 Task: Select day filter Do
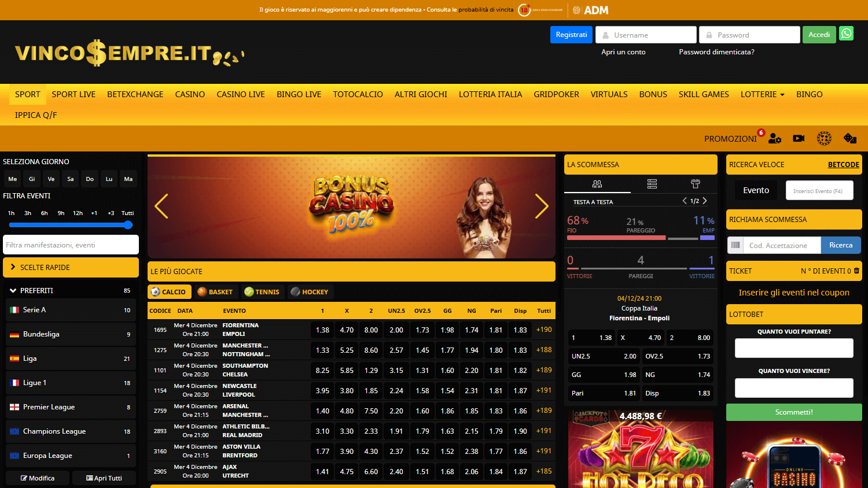[90, 179]
